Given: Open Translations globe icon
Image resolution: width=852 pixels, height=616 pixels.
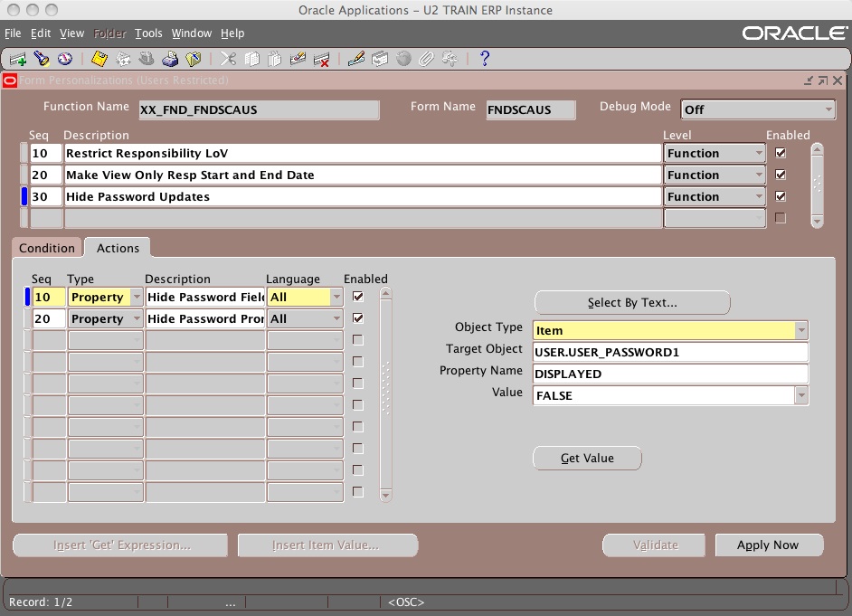Looking at the screenshot, I should point(403,59).
